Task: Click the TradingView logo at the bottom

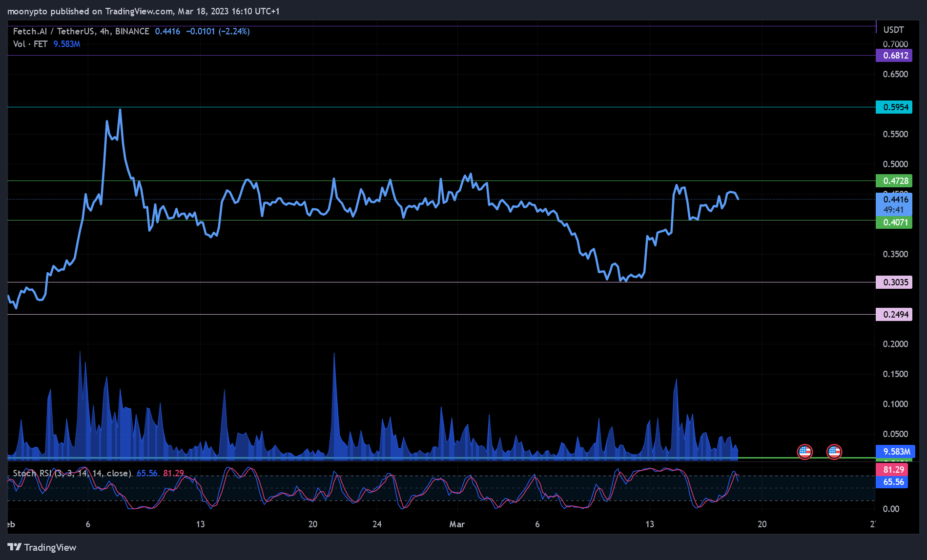Action: click(42, 547)
